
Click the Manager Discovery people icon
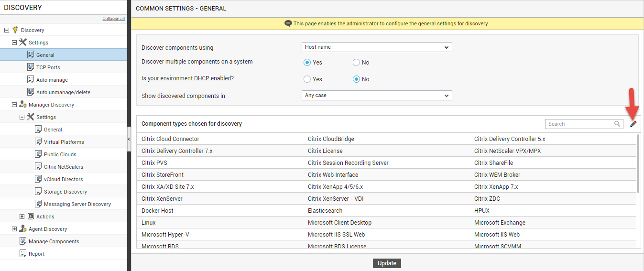pos(23,104)
